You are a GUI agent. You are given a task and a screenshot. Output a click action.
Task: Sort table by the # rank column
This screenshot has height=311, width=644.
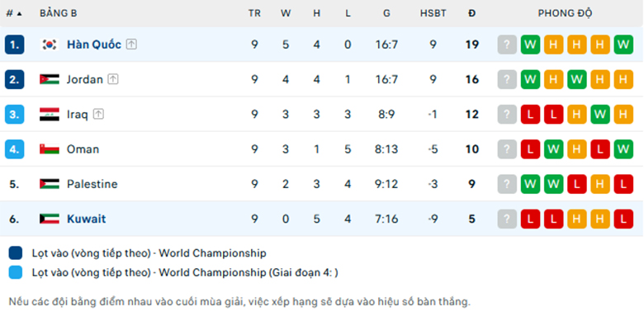tap(13, 13)
